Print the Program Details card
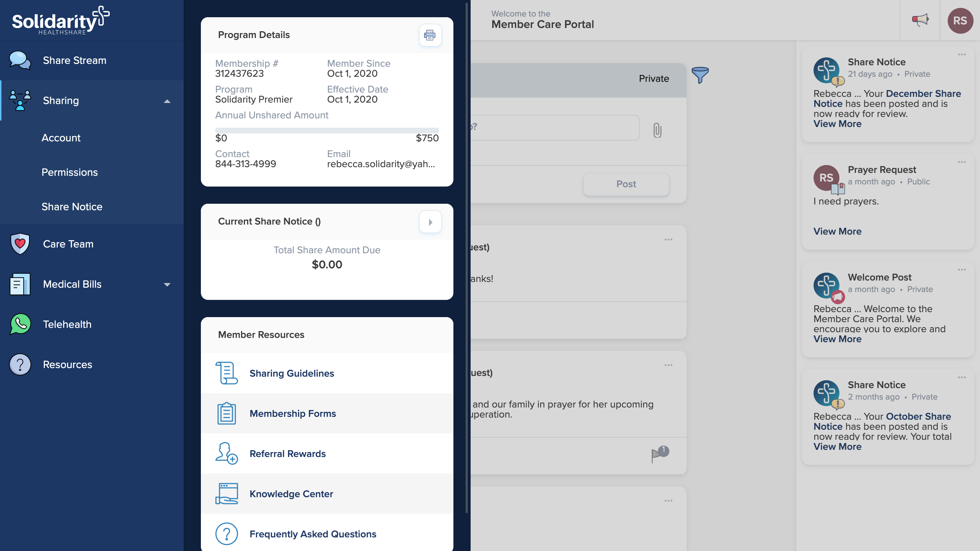 (x=430, y=35)
